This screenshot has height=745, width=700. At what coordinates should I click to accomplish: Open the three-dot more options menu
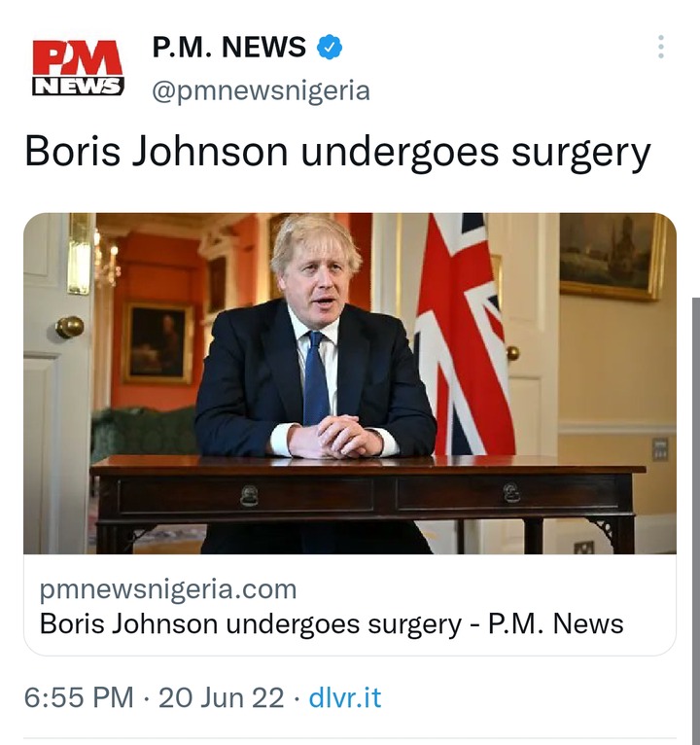[x=660, y=47]
